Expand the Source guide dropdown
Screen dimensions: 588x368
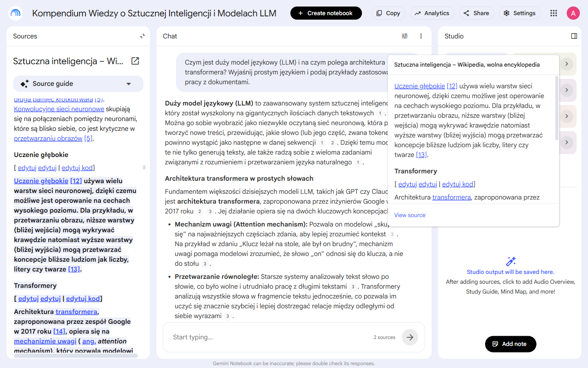point(129,84)
